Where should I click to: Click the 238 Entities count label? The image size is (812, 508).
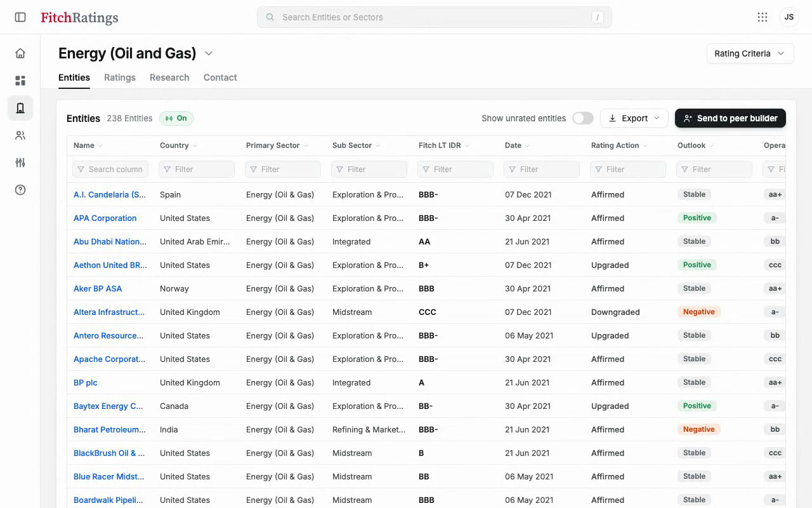coord(129,118)
